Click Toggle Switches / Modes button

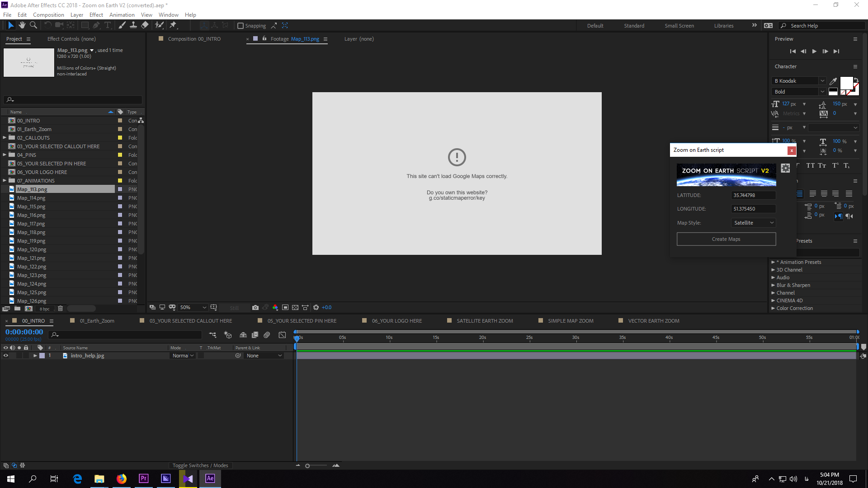(200, 465)
